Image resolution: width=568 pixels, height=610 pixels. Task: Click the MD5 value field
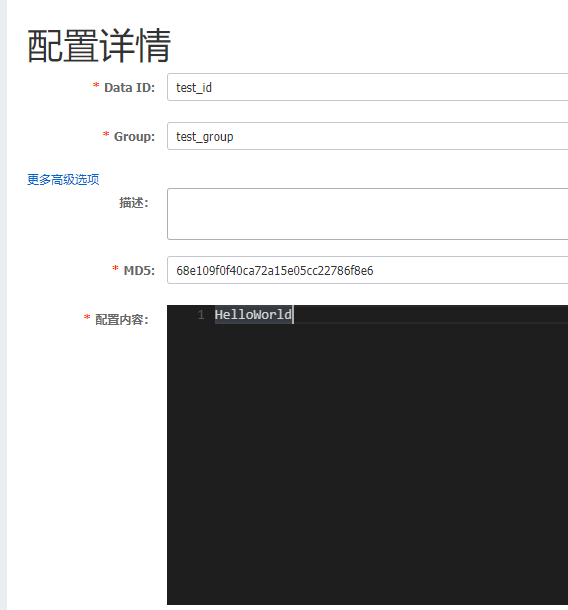click(368, 270)
